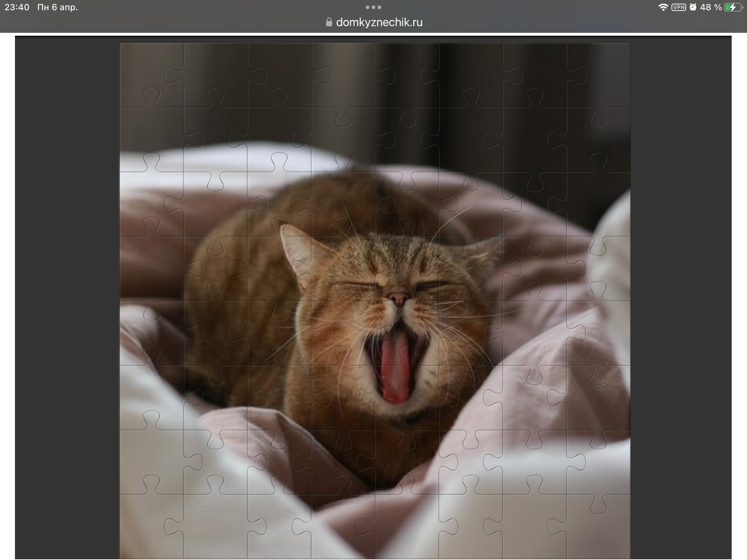Image resolution: width=747 pixels, height=560 pixels.
Task: Tap the date Пн 6 апр.
Action: 58,7
